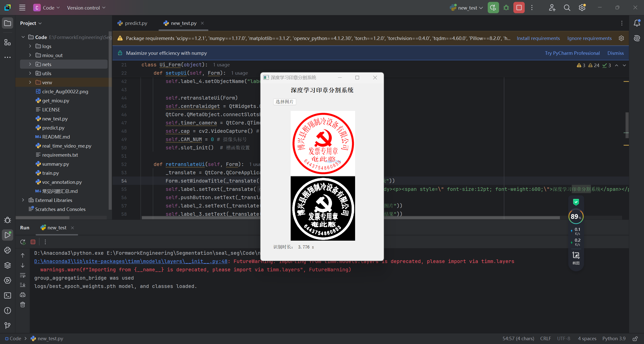Screen dimensions: 644x344
Task: Click the Debug bug icon in toolbar
Action: 506,8
